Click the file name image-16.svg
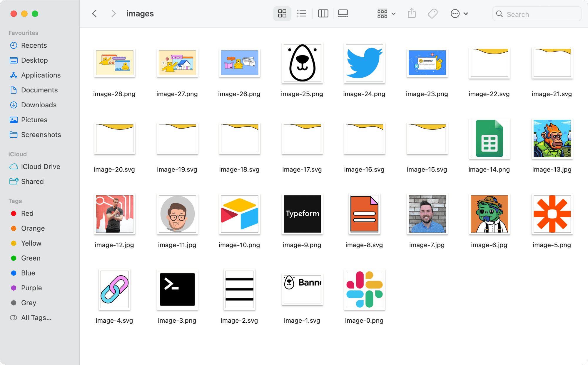This screenshot has height=365, width=588. click(364, 170)
